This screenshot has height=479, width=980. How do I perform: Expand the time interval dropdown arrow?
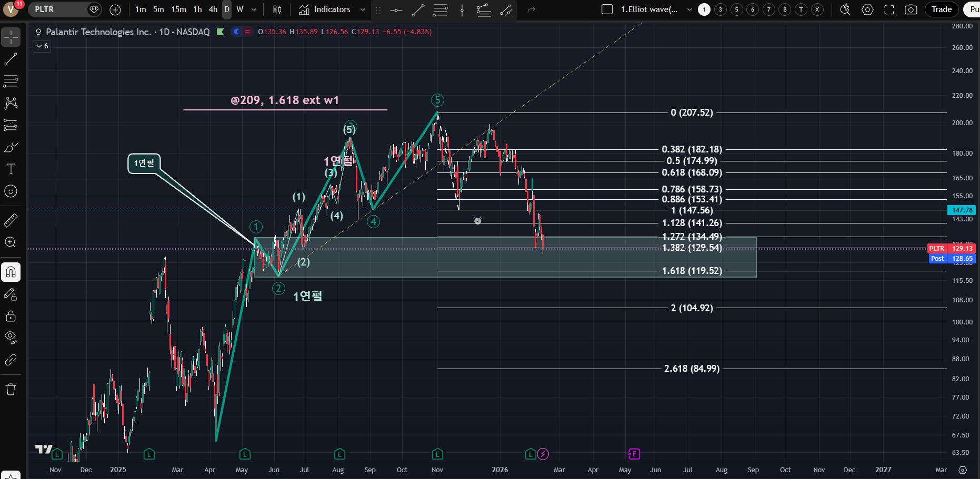[x=254, y=9]
